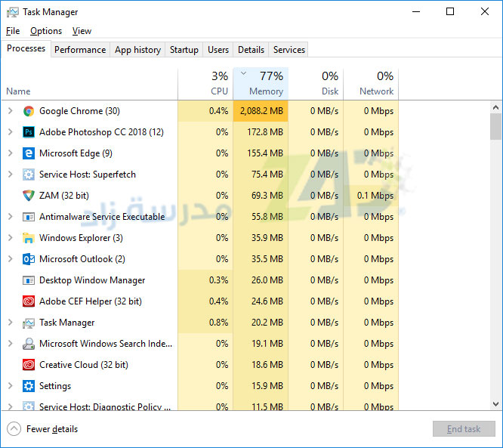The height and width of the screenshot is (448, 503).
Task: Open the File menu
Action: click(x=13, y=31)
